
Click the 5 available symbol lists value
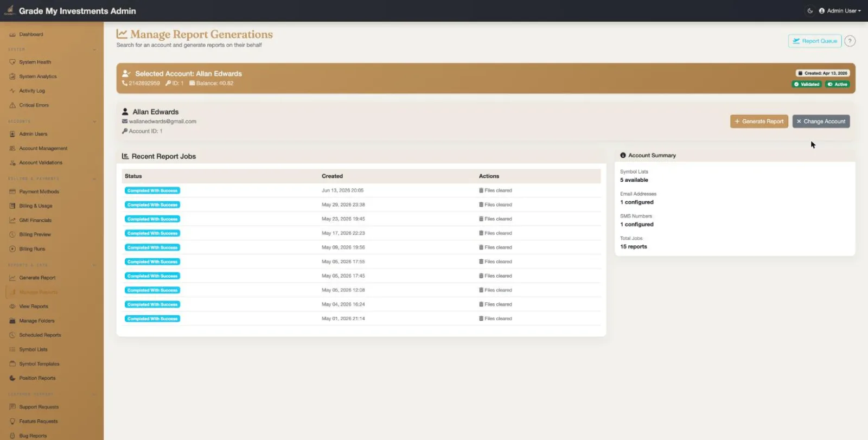pos(634,180)
